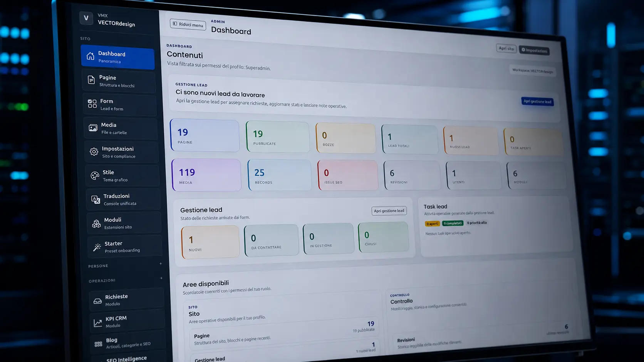Open the 6 Revisioni stat card
Image resolution: width=644 pixels, height=362 pixels.
tap(412, 175)
